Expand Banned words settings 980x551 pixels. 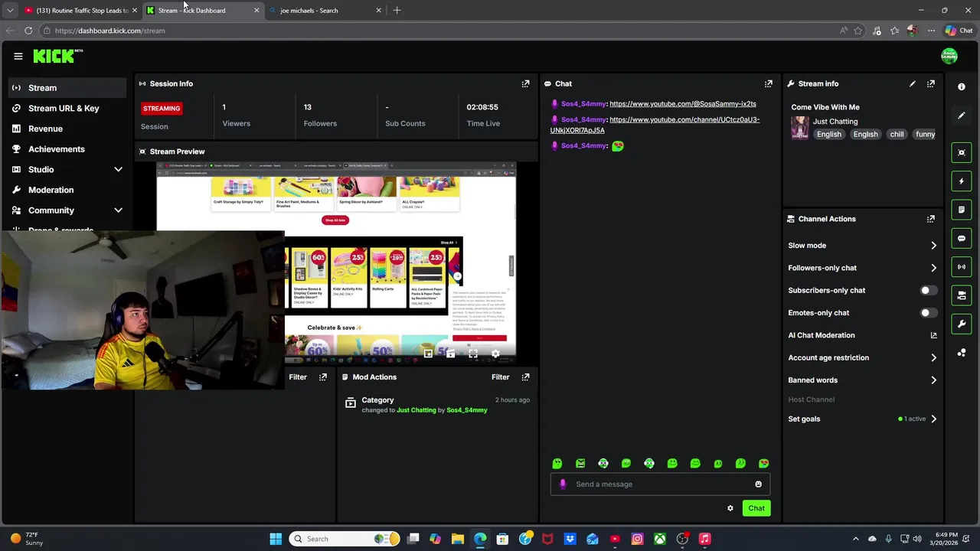[x=933, y=380]
